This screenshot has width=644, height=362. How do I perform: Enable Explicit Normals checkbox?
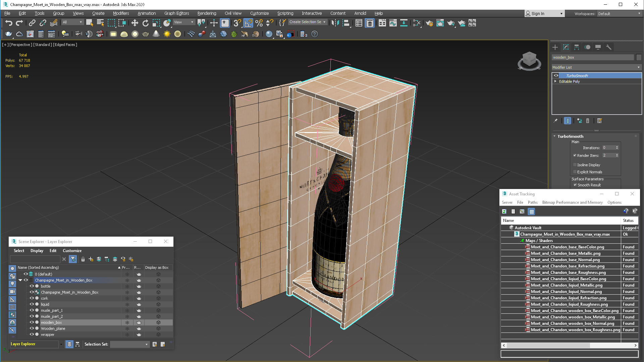(575, 172)
